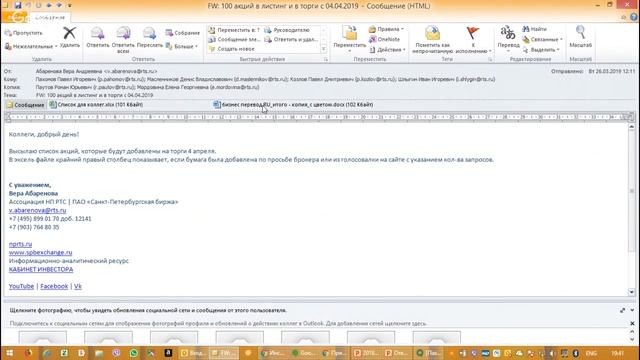Open Правила (Rules) dropdown
This screenshot has width=640, height=360.
[386, 29]
